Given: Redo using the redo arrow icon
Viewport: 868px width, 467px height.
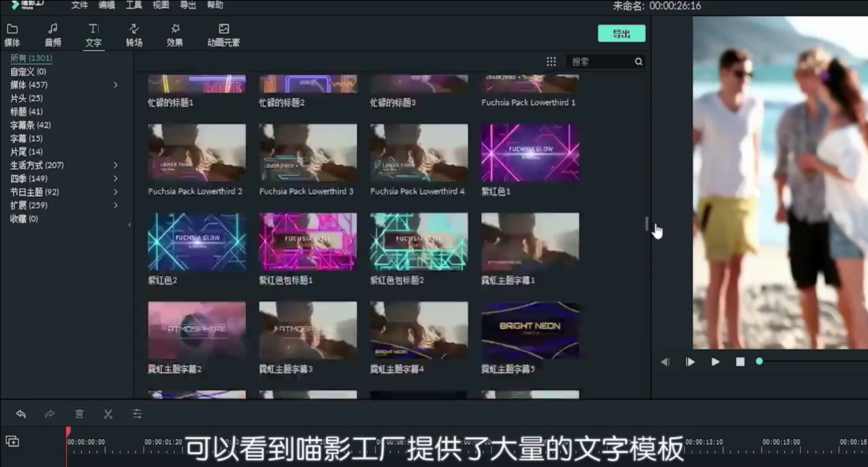Looking at the screenshot, I should [x=49, y=414].
